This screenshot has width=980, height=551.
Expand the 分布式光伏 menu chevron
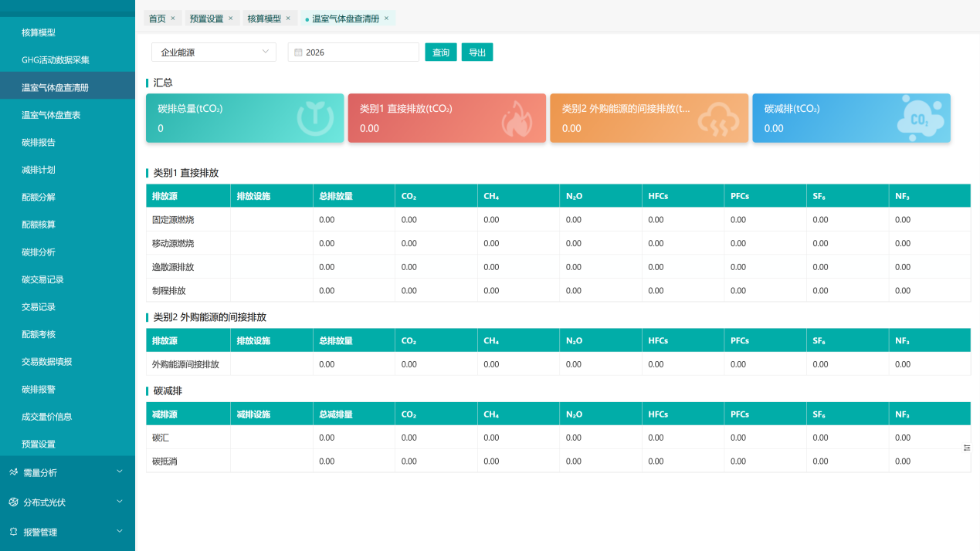click(120, 502)
